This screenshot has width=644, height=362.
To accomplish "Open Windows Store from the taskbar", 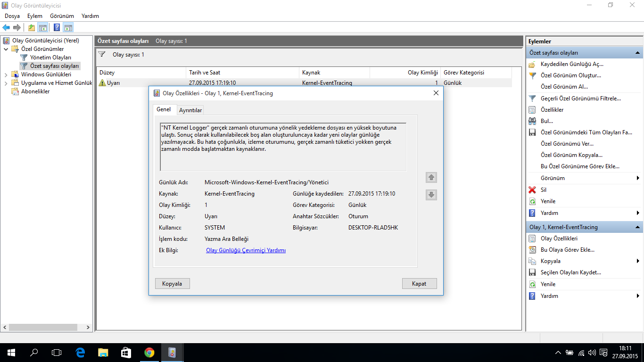I will (x=126, y=353).
